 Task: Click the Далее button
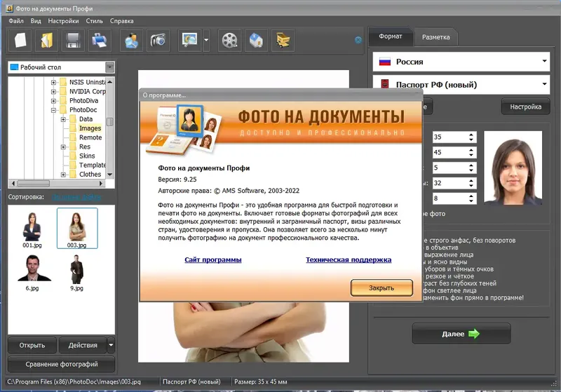click(x=461, y=334)
